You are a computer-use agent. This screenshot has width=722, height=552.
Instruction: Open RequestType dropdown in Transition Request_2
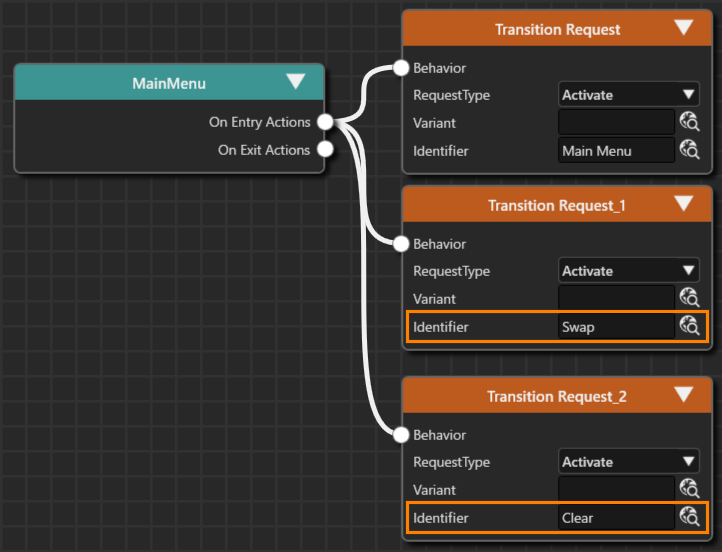pyautogui.click(x=629, y=462)
